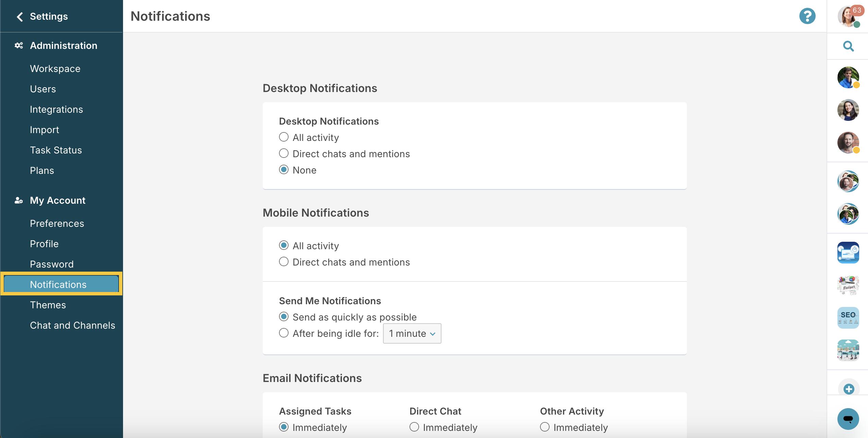This screenshot has height=438, width=868.
Task: Click the back arrow next to Settings
Action: click(x=20, y=17)
